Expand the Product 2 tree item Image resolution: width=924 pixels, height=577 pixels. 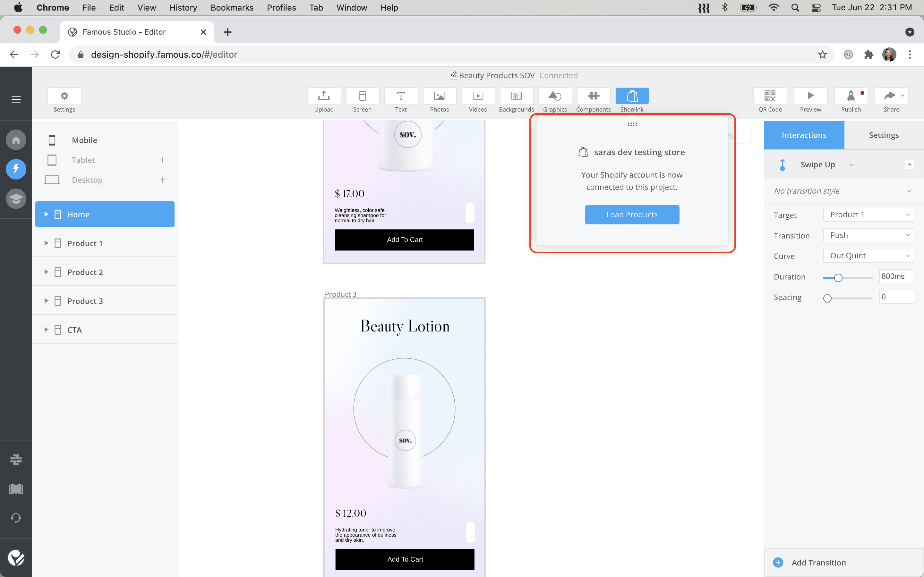46,272
